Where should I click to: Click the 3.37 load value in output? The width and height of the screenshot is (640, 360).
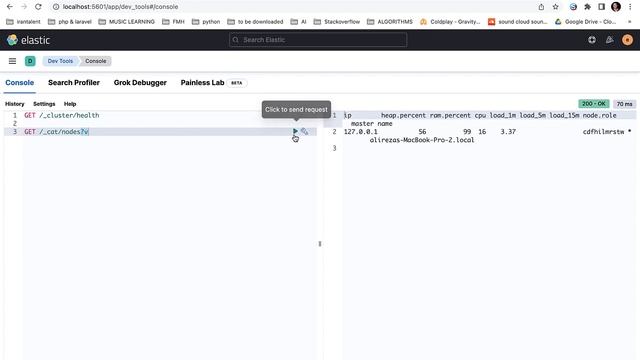click(508, 132)
